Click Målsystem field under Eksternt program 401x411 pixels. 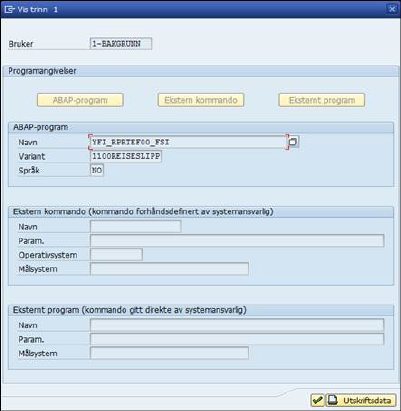(169, 353)
